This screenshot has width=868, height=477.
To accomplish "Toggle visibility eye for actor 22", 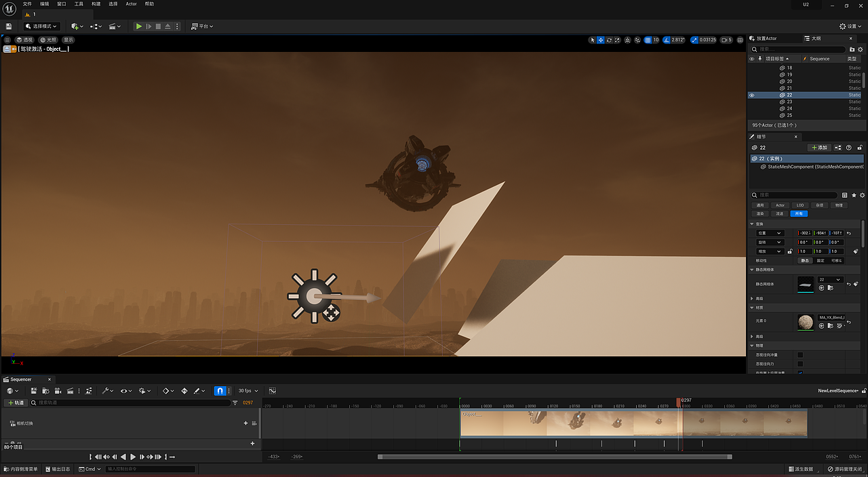I will pyautogui.click(x=751, y=95).
